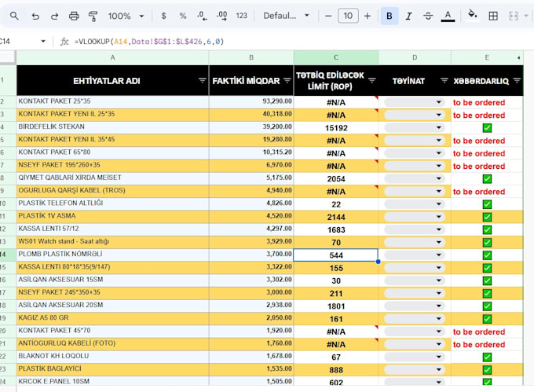Toggle the checkbox in BLAKNOT KH LOQOLU row
534x392 pixels.
487,357
